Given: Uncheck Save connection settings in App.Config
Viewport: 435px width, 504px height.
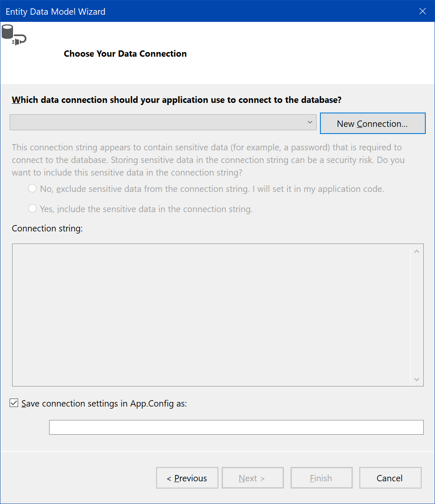Looking at the screenshot, I should pyautogui.click(x=14, y=403).
